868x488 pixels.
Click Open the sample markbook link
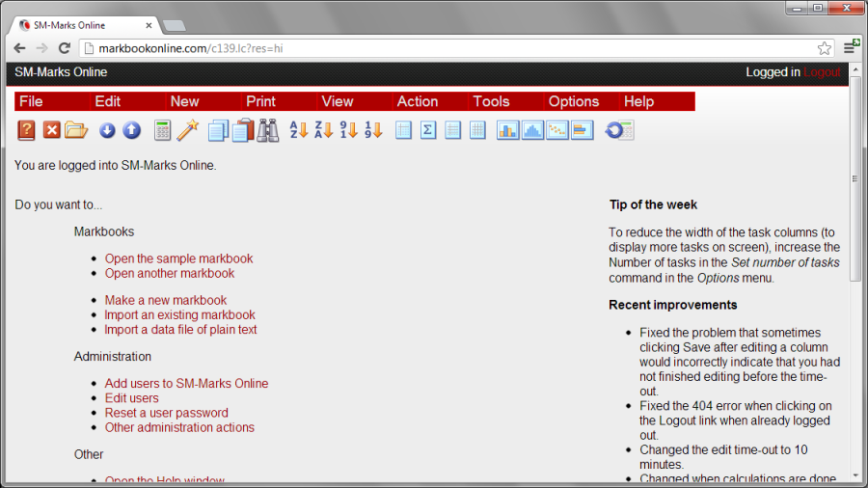click(x=178, y=258)
